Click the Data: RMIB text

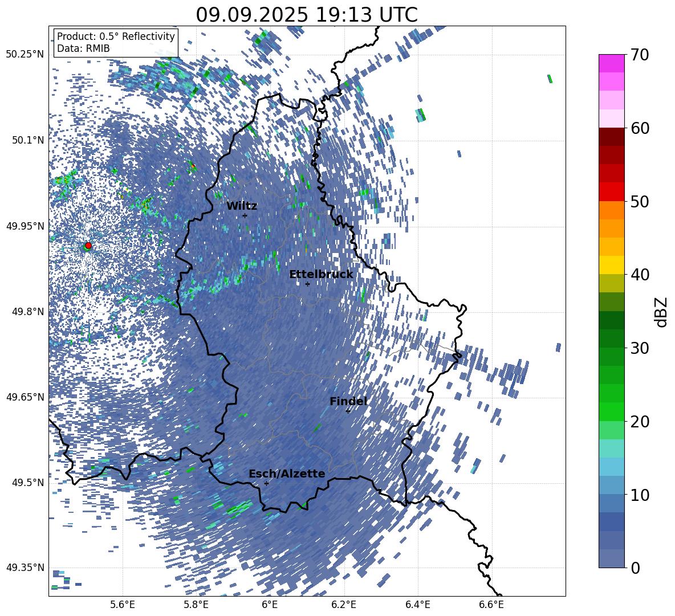pyautogui.click(x=83, y=48)
